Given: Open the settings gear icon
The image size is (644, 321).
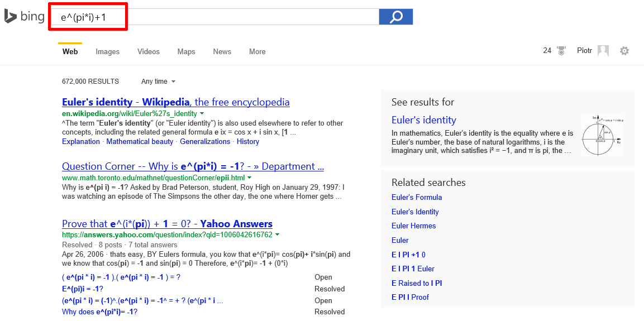Looking at the screenshot, I should tap(624, 51).
